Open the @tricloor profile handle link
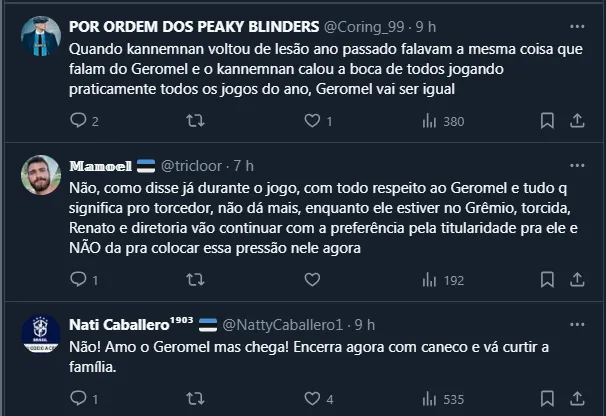 coord(193,165)
